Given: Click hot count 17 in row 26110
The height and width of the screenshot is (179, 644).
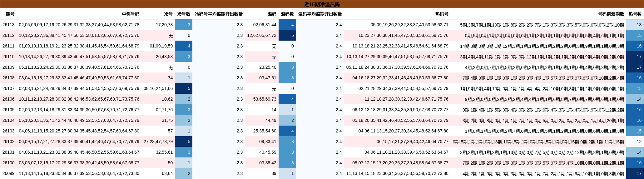Looking at the screenshot, I should [x=635, y=57].
